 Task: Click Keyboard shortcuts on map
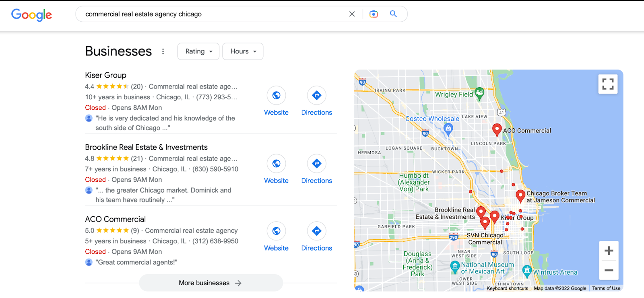tap(507, 288)
